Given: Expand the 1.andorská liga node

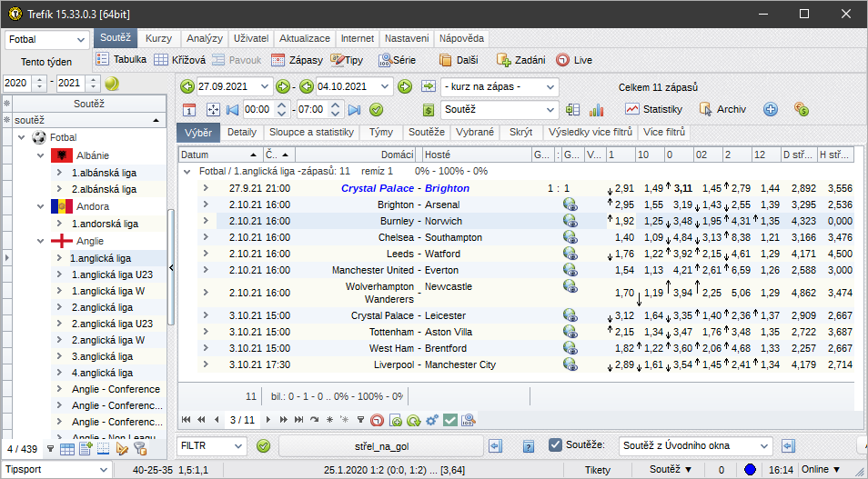Looking at the screenshot, I should point(59,224).
